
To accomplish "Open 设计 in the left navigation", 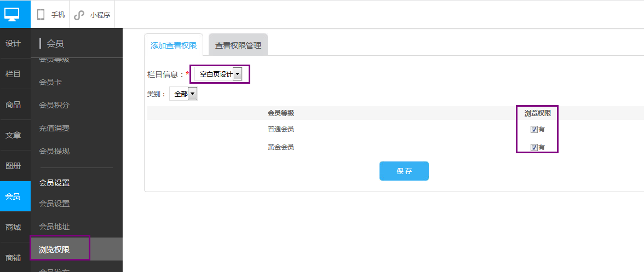I will (13, 43).
